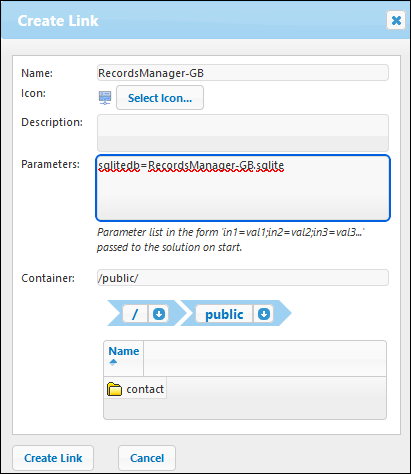Expand the root slash breadcrumb dropdown arrow
The width and height of the screenshot is (411, 474).
click(159, 314)
